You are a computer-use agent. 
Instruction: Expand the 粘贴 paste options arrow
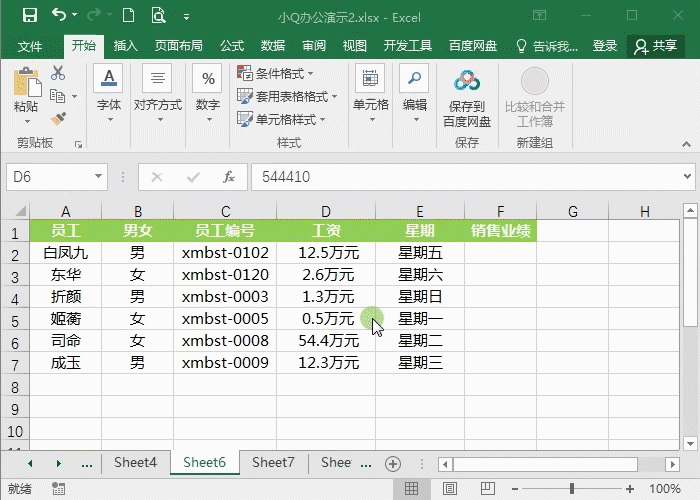click(x=27, y=121)
